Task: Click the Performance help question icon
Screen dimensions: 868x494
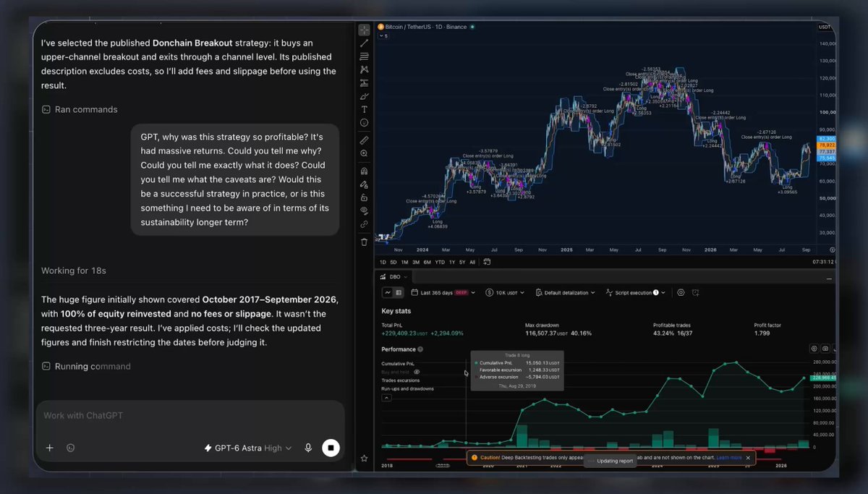Action: pyautogui.click(x=420, y=349)
